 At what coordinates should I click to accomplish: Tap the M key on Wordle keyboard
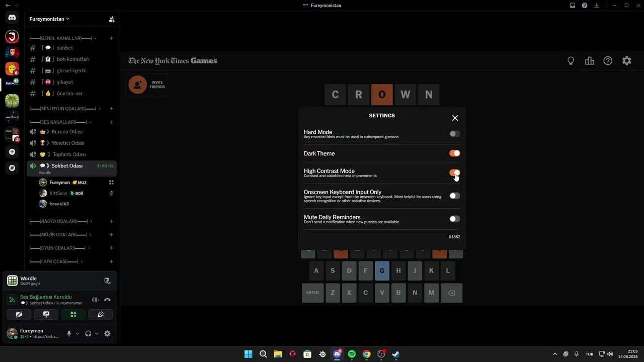[431, 293]
